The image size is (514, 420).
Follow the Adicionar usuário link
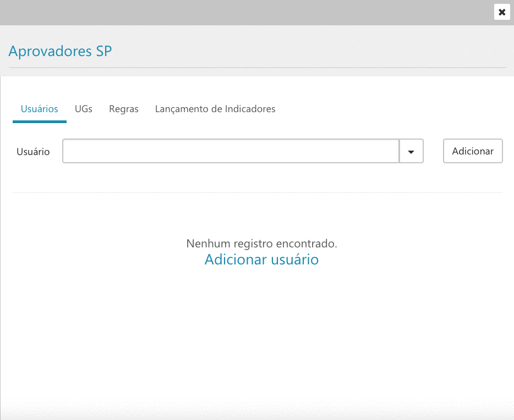(x=261, y=259)
